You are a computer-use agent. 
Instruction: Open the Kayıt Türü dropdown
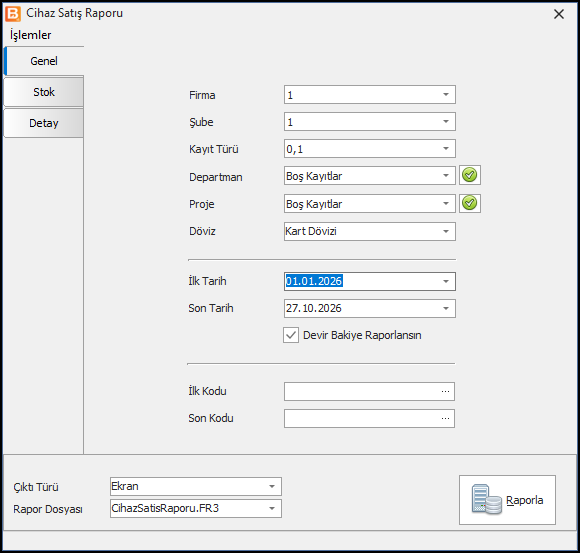tap(446, 149)
